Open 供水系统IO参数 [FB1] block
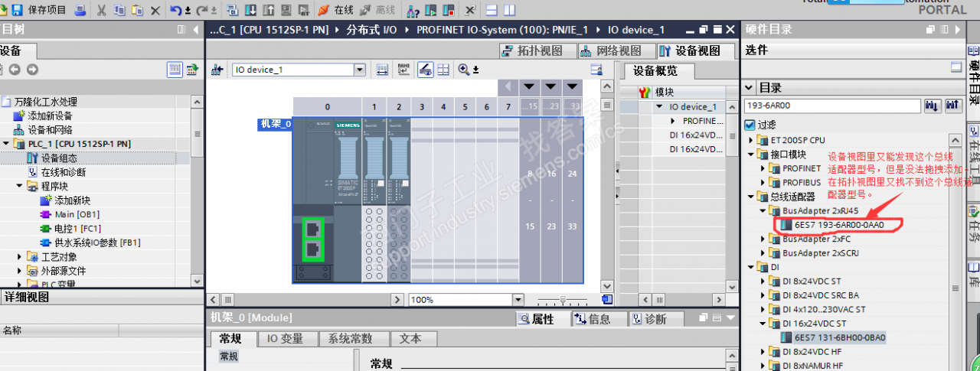The width and height of the screenshot is (980, 371). [x=97, y=242]
